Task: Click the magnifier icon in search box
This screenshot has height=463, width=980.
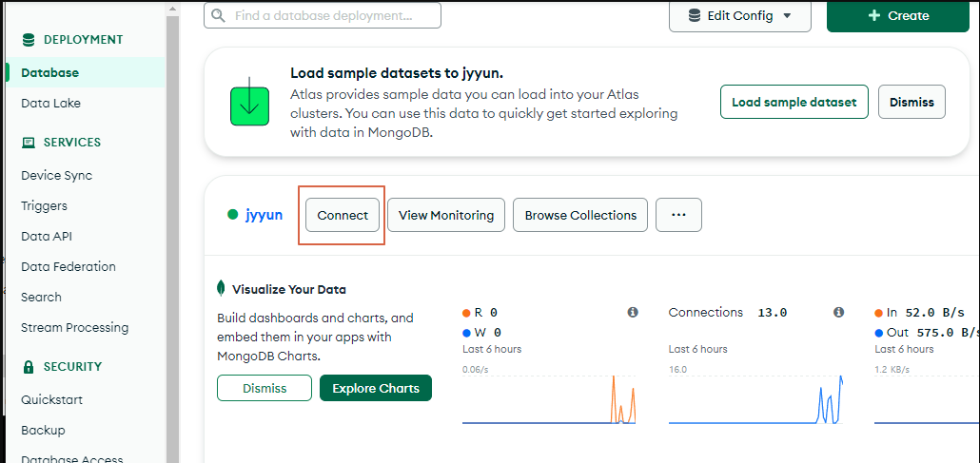Action: click(x=220, y=15)
